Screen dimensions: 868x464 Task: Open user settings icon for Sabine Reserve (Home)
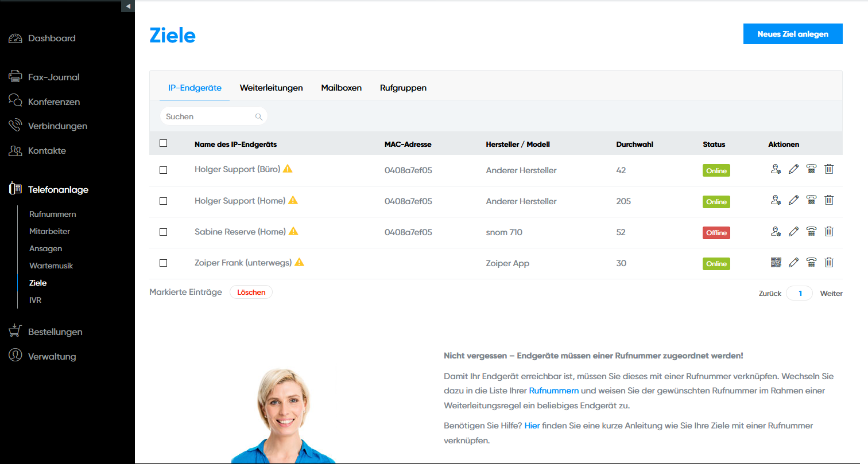[776, 231]
